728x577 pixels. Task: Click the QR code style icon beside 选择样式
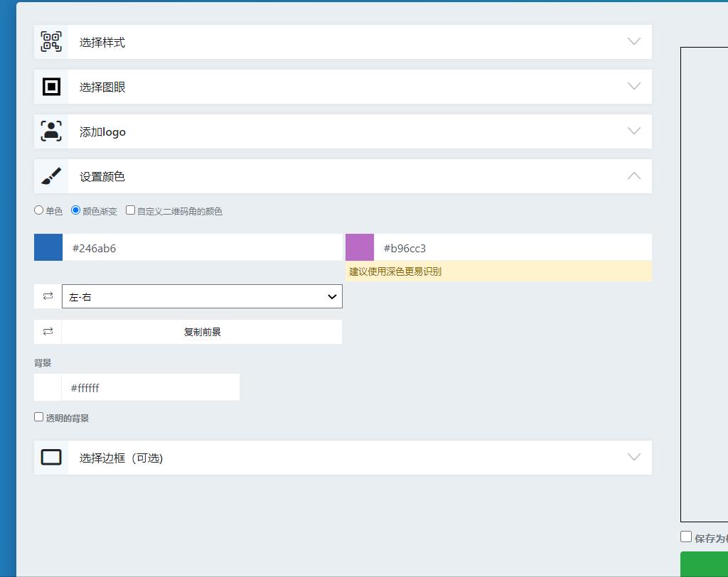pyautogui.click(x=50, y=41)
